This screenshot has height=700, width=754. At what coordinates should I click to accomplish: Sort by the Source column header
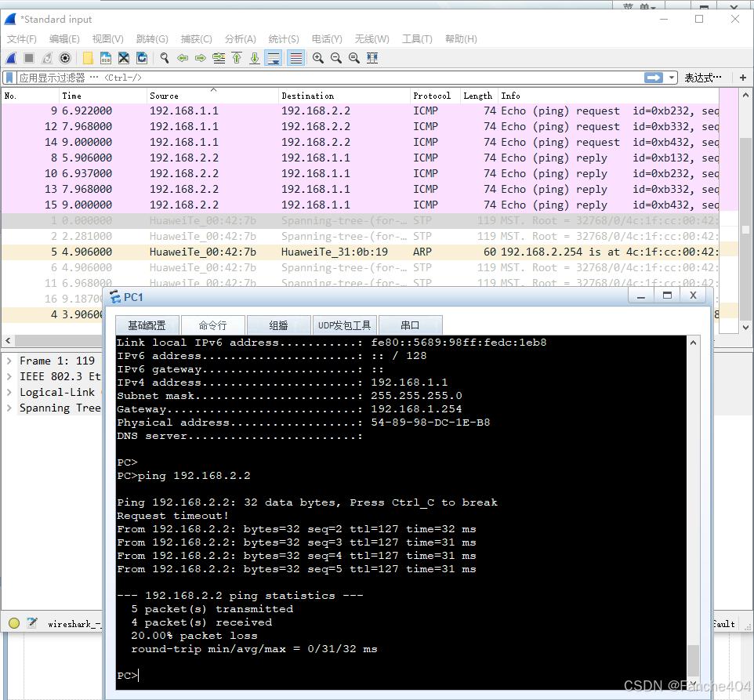[x=212, y=96]
